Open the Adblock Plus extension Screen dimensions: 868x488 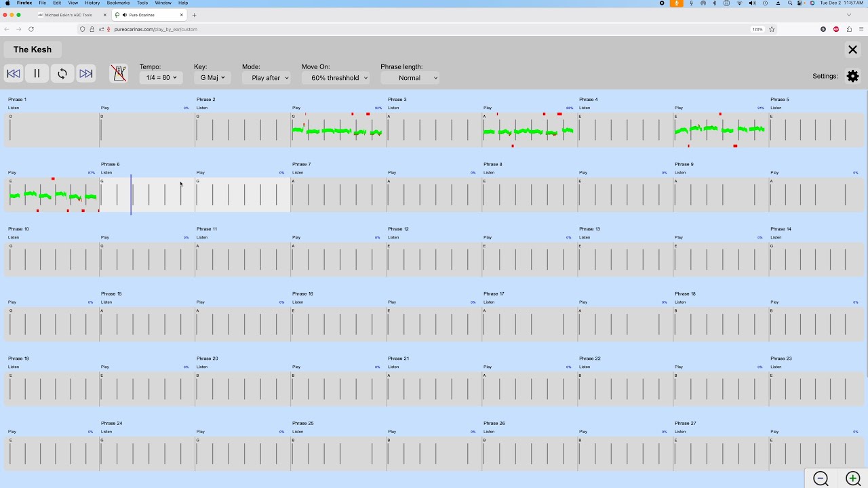[836, 29]
